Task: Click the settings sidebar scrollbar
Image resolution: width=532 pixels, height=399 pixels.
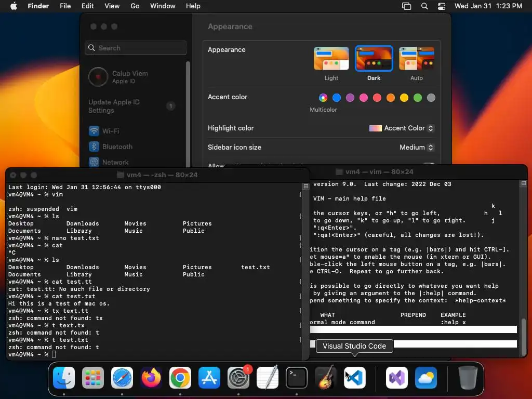Action: coord(188,114)
